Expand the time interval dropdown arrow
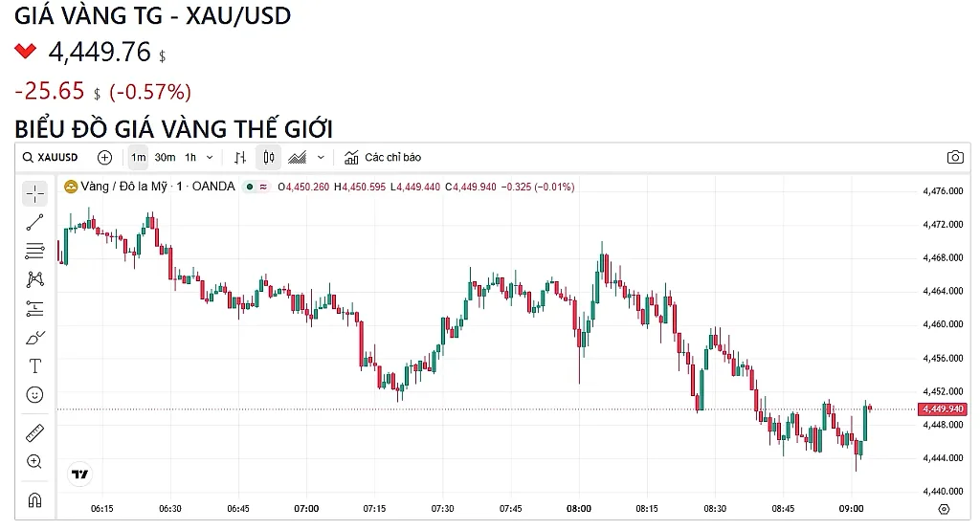The image size is (980, 530). pyautogui.click(x=210, y=158)
